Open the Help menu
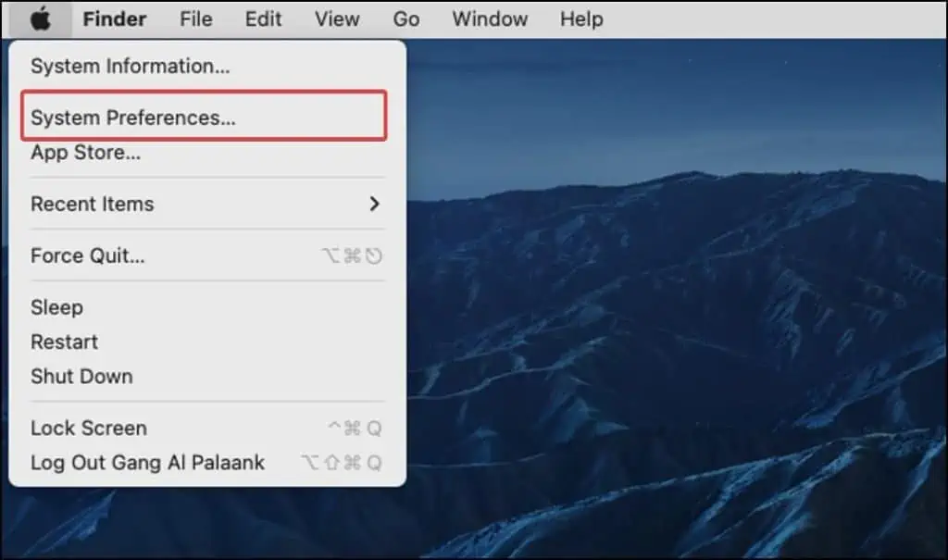 (581, 19)
